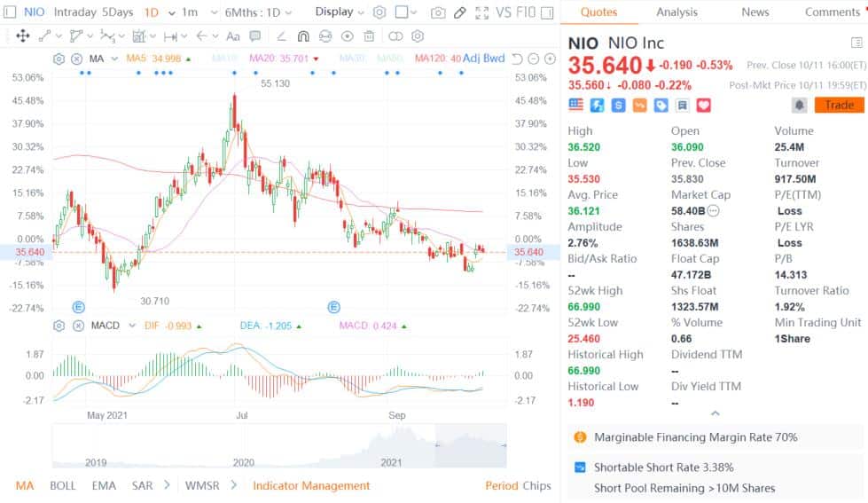
Task: Switch to the News tab
Action: 755,12
